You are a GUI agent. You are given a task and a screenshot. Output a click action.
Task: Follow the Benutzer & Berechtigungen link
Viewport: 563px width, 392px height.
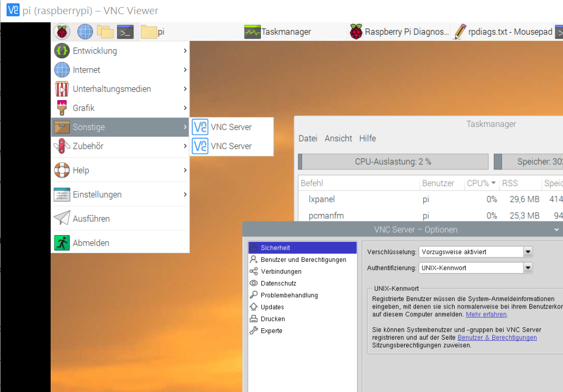coord(497,338)
